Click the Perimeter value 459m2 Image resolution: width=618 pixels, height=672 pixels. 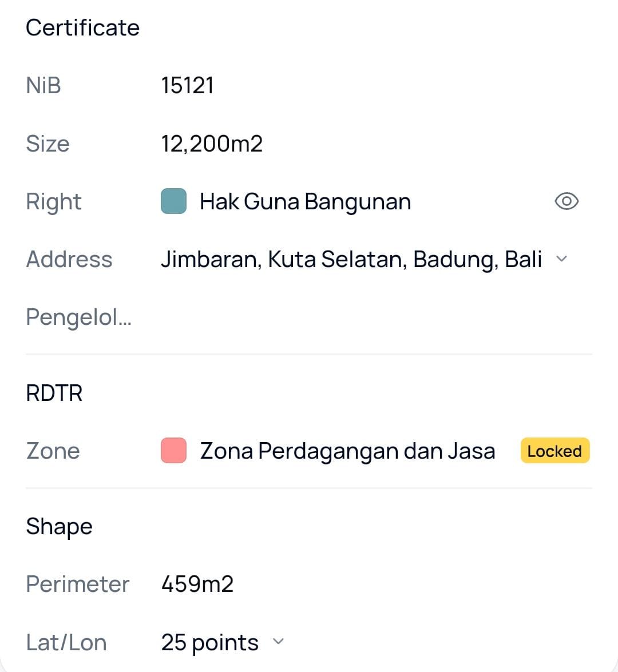click(197, 584)
